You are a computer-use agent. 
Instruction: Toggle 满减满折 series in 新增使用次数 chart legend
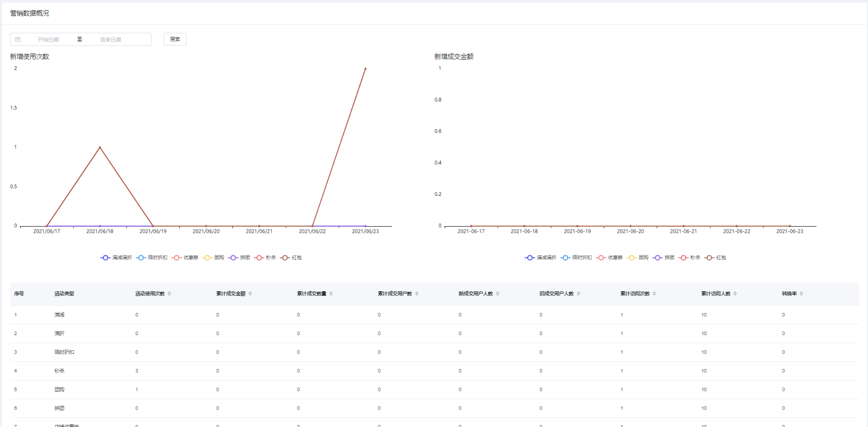coord(116,258)
